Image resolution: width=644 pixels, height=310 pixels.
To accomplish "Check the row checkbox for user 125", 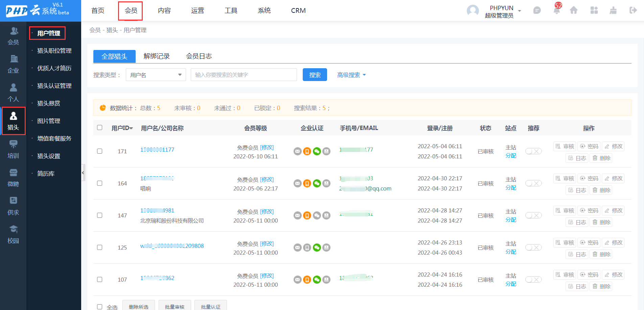I will [x=99, y=248].
